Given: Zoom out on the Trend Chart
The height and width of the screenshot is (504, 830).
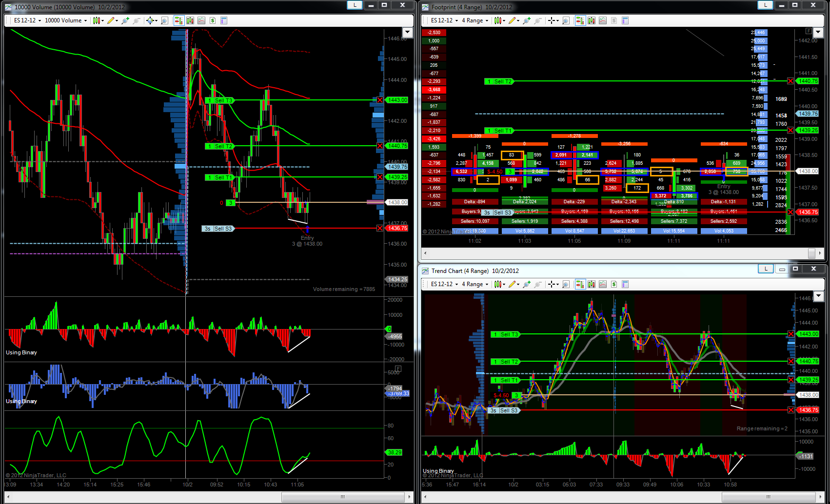Looking at the screenshot, I should click(538, 284).
